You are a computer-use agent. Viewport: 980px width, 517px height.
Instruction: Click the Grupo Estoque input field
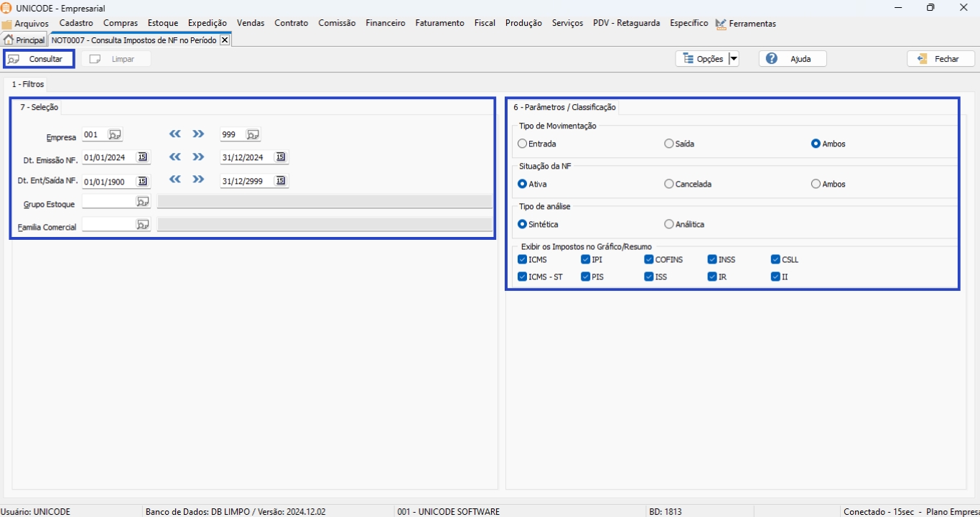pos(108,202)
